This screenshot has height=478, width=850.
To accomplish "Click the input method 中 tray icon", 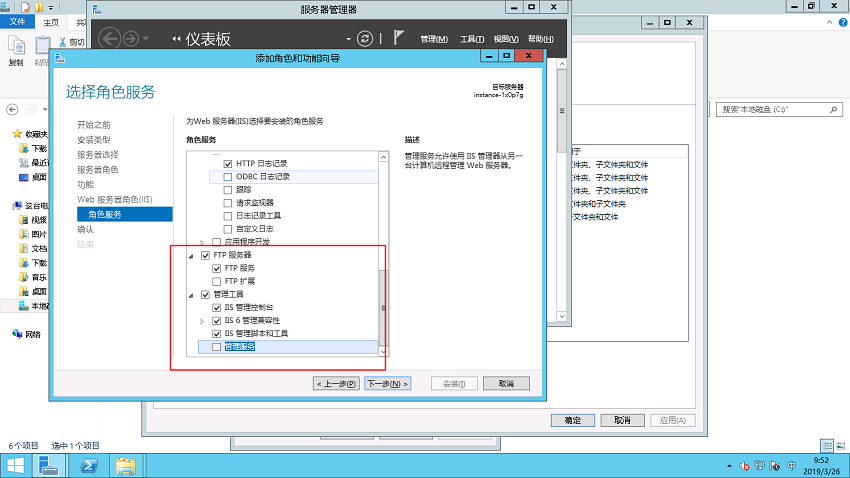I will pyautogui.click(x=791, y=466).
